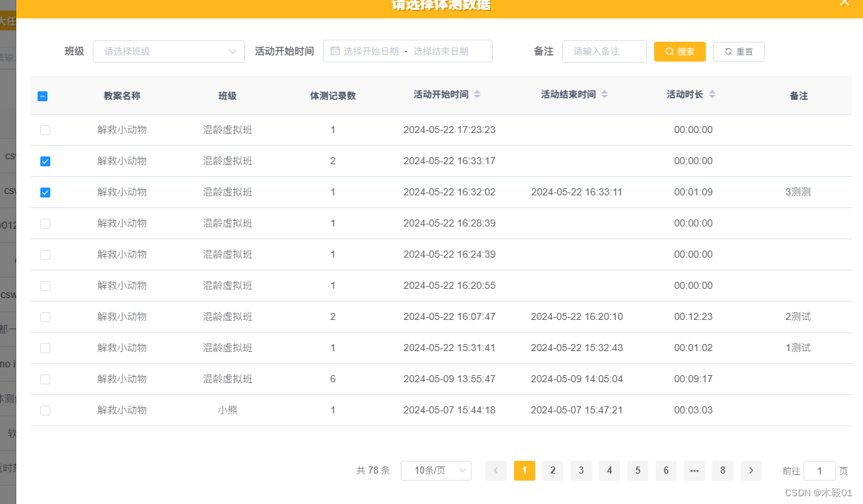Toggle the select-all checkbox in the table header
This screenshot has width=863, height=504.
point(42,96)
